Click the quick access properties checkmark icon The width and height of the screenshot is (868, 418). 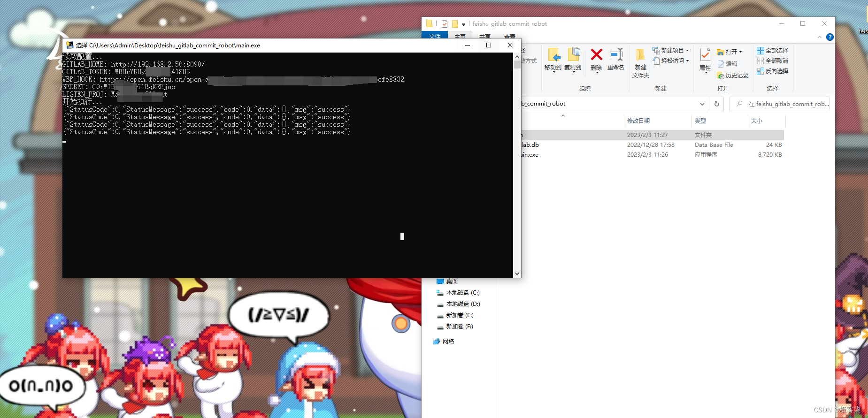coord(444,23)
